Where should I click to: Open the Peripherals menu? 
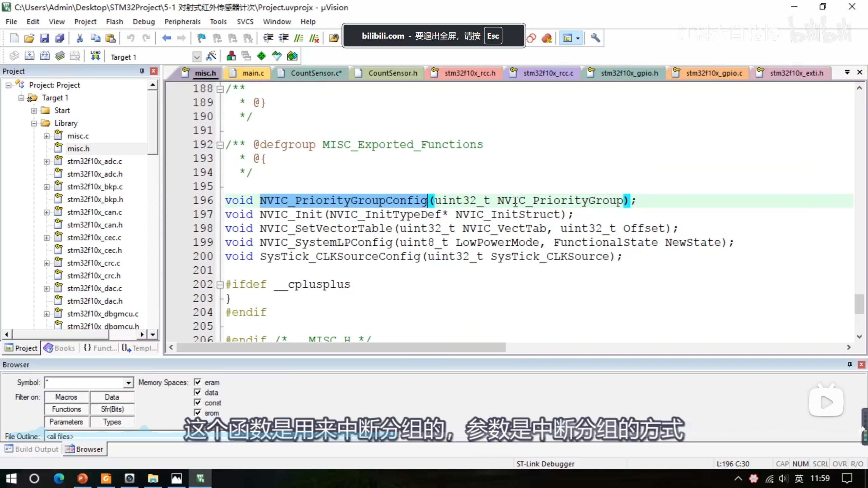click(182, 22)
